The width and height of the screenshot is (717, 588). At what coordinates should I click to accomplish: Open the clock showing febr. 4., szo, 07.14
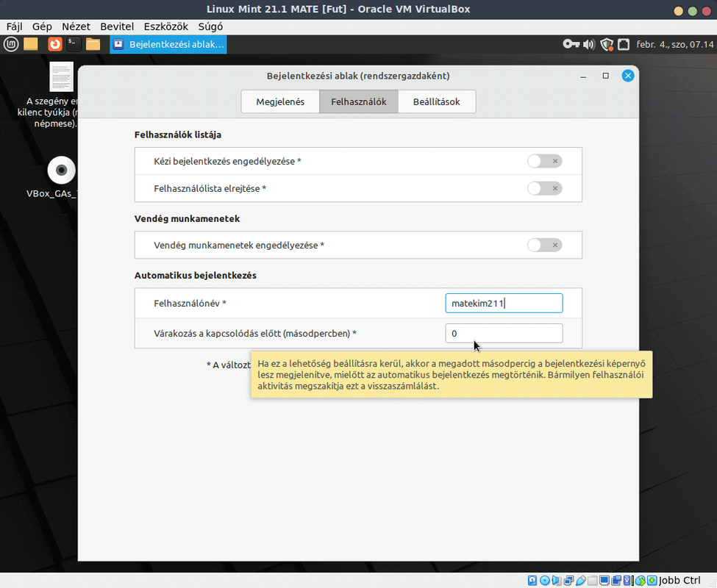(674, 44)
